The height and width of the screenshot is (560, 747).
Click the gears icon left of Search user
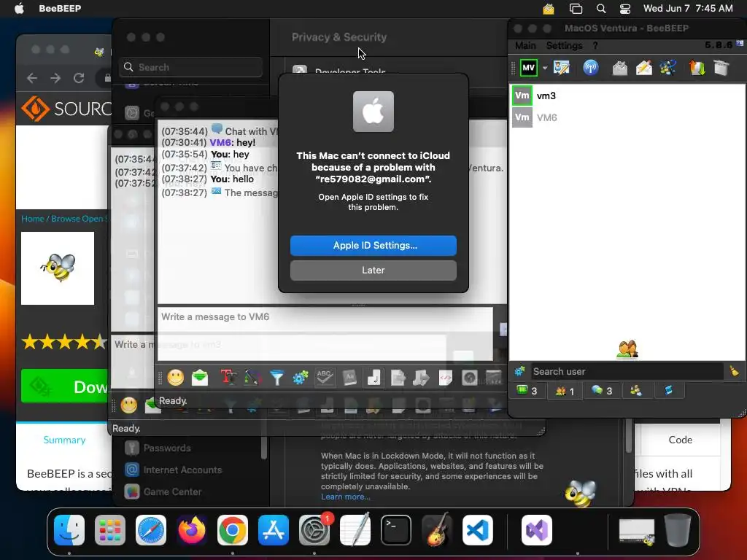pos(519,371)
